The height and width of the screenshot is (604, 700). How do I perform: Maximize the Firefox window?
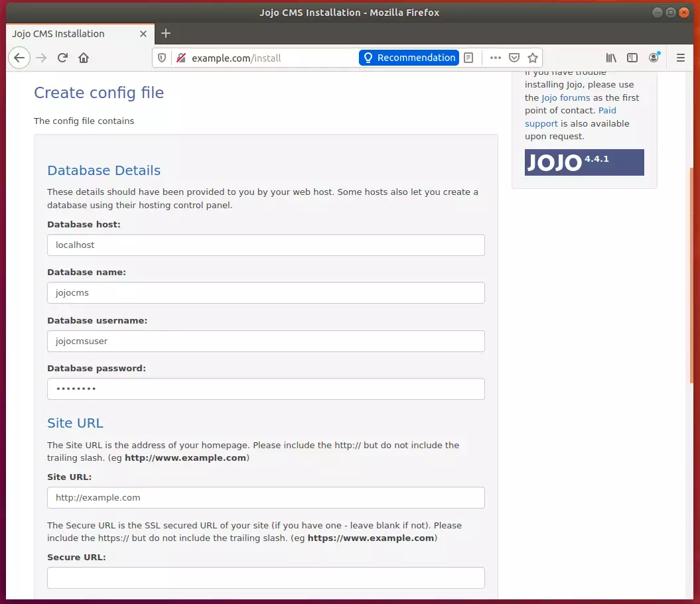671,13
